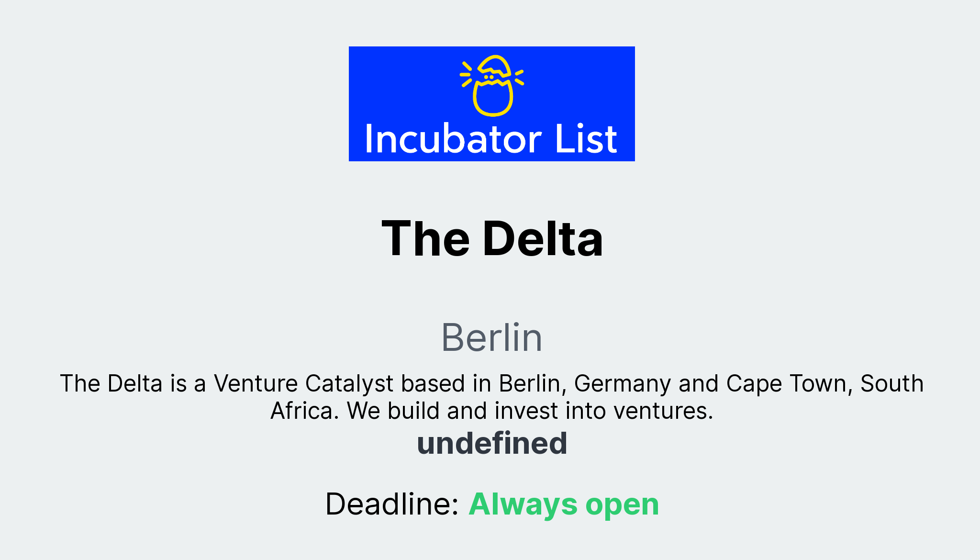Click the hatching egg logo icon

tap(492, 85)
